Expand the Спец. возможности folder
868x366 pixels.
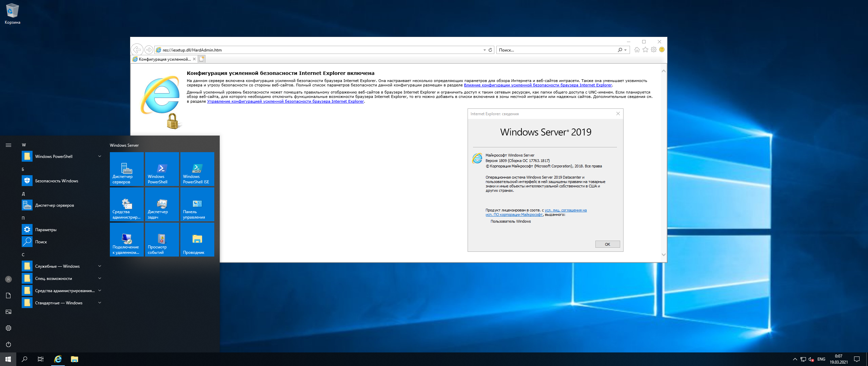tap(100, 278)
